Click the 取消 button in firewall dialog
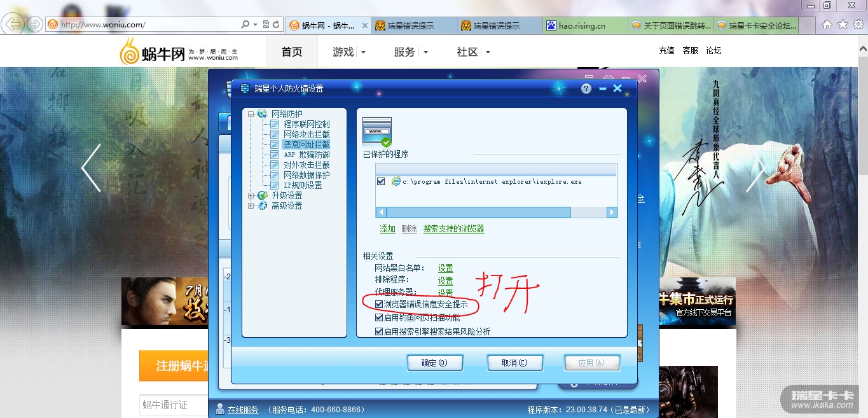Image resolution: width=868 pixels, height=418 pixels. [514, 363]
